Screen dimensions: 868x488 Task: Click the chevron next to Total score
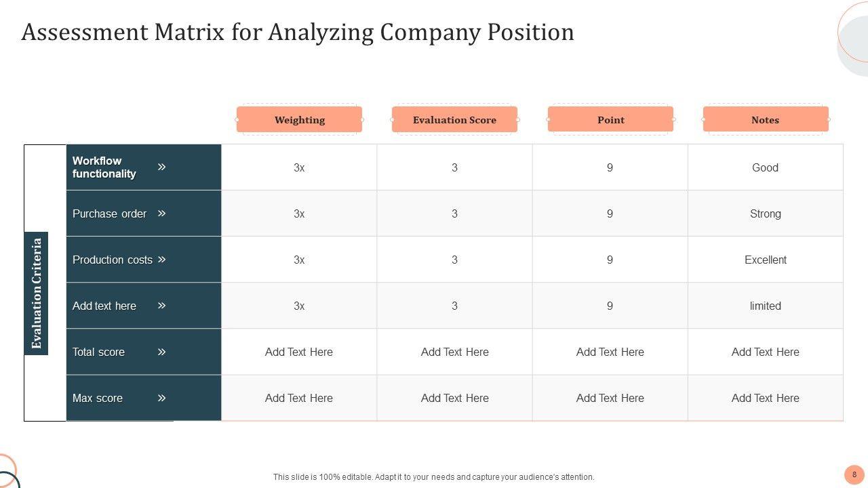(x=161, y=352)
